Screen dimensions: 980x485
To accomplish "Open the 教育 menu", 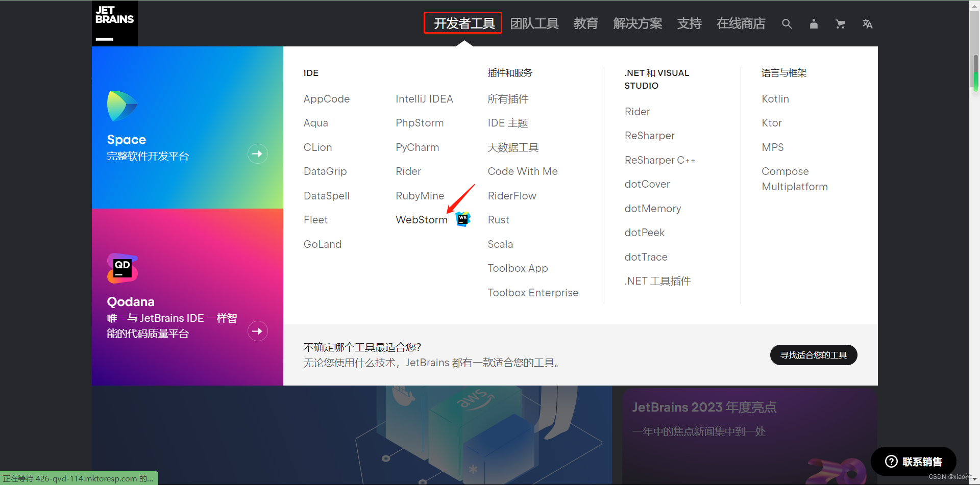I will pos(585,23).
